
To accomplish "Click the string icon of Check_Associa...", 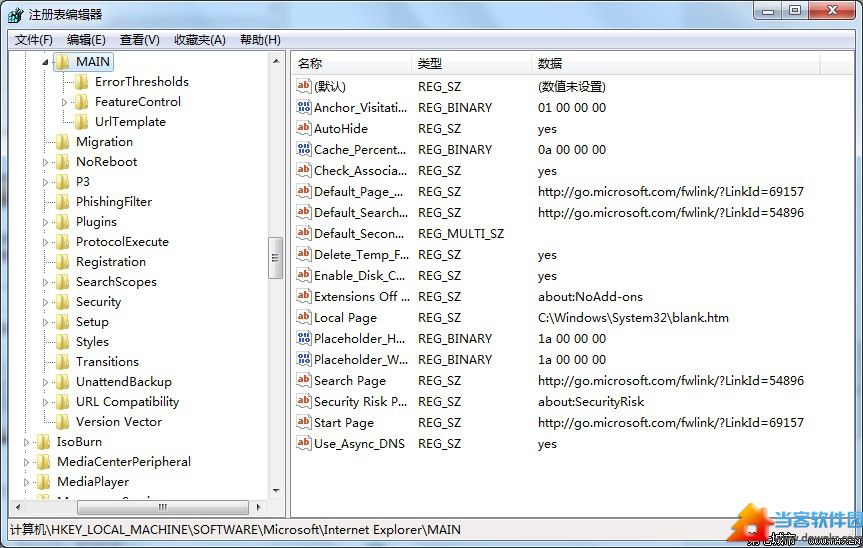I will click(304, 169).
